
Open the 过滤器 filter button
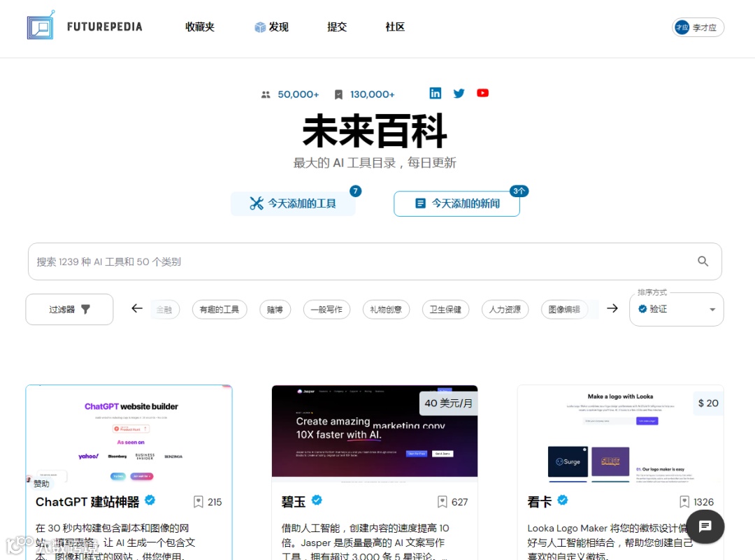coord(69,309)
